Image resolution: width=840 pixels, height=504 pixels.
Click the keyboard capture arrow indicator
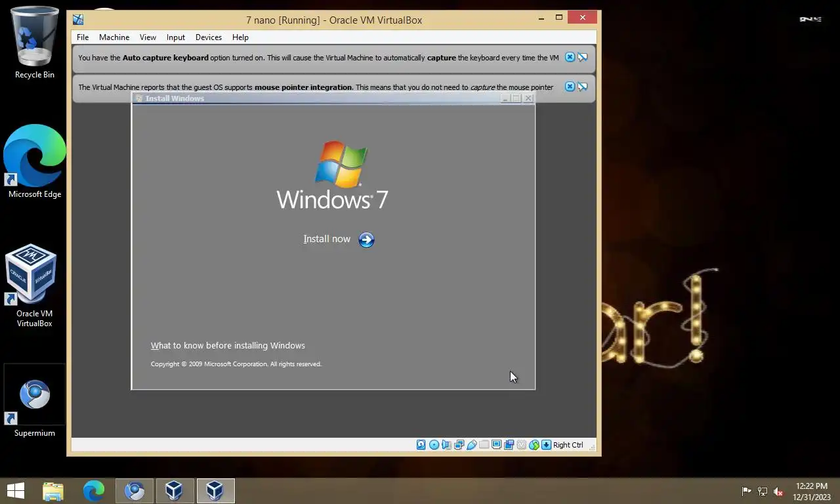(x=546, y=445)
